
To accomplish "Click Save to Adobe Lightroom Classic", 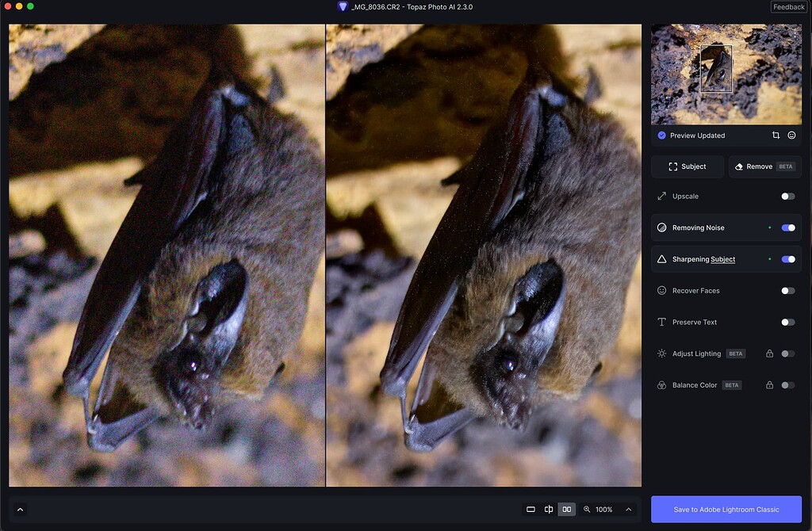I will (726, 510).
